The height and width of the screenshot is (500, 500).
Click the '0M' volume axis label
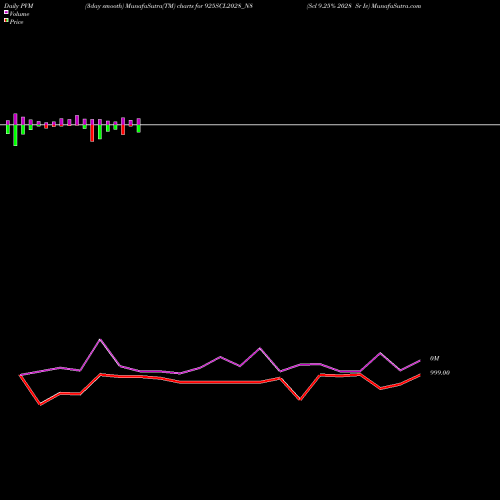tap(434, 359)
